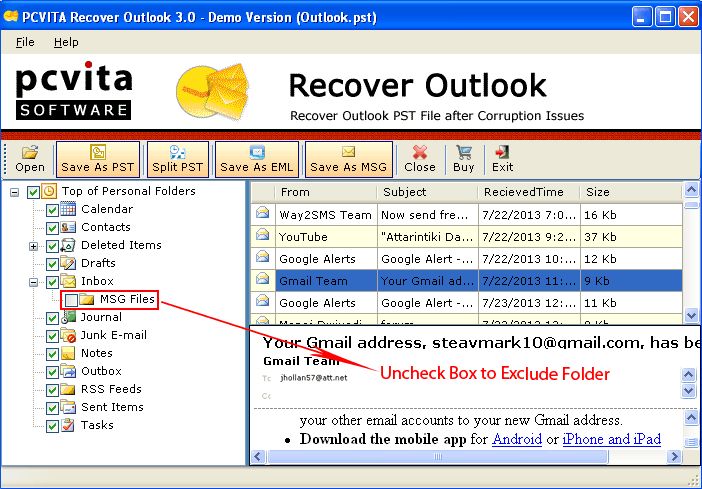Click the Save As EML button
This screenshot has width=702, height=489.
(257, 159)
